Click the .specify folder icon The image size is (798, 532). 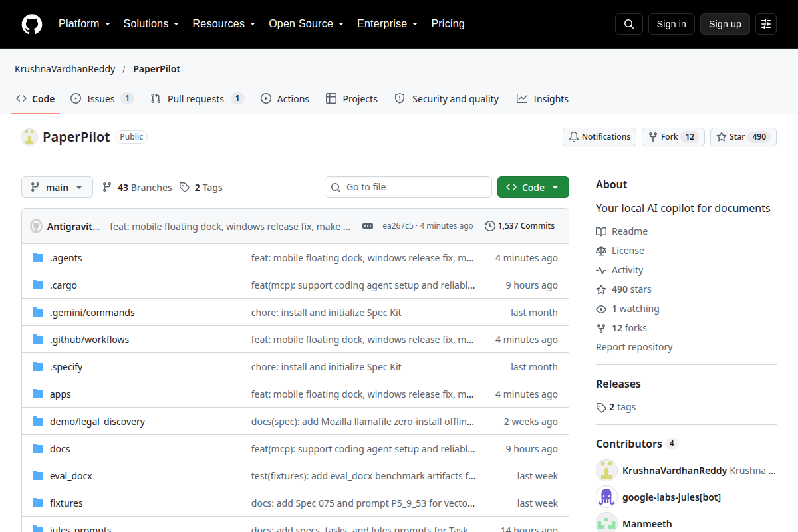(38, 367)
